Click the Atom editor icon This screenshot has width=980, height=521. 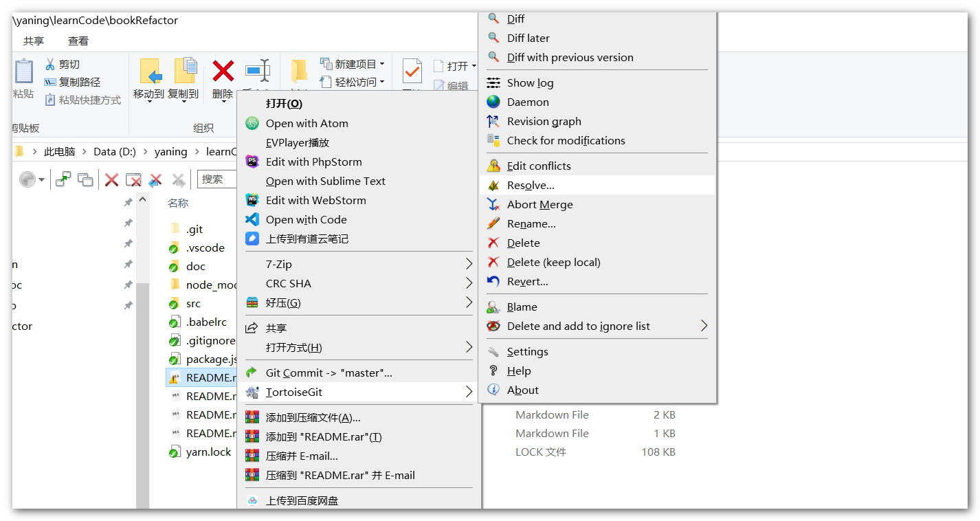[x=252, y=123]
